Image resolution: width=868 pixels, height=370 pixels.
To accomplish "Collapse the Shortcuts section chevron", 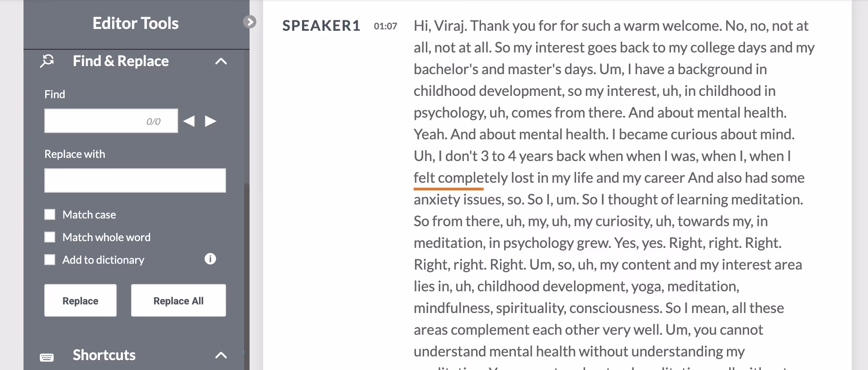I will [x=221, y=355].
